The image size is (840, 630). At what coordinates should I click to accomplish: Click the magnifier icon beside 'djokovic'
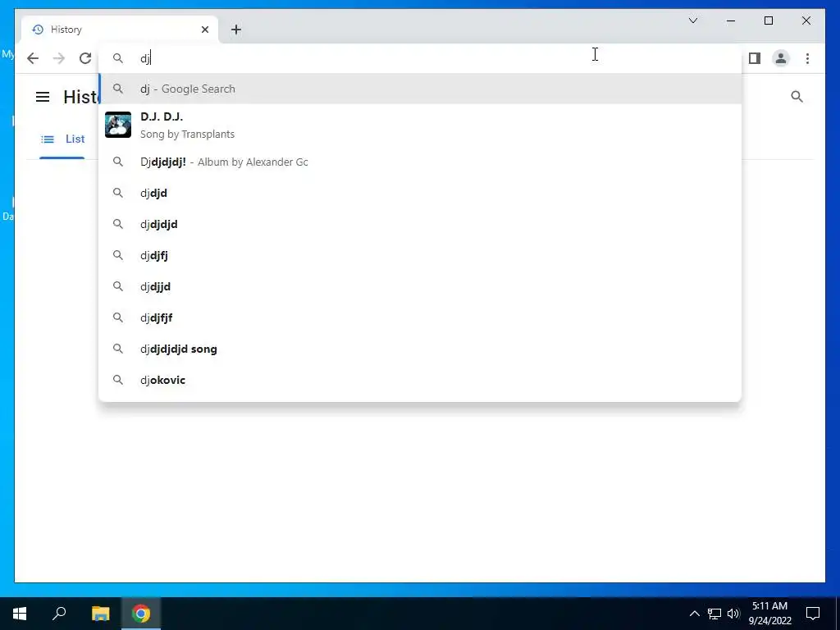point(118,380)
